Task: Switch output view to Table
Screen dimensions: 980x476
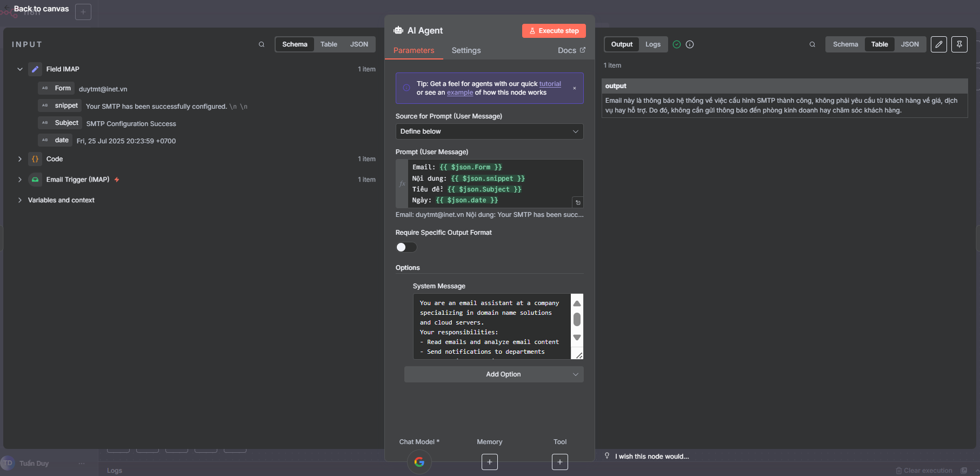Action: (879, 44)
